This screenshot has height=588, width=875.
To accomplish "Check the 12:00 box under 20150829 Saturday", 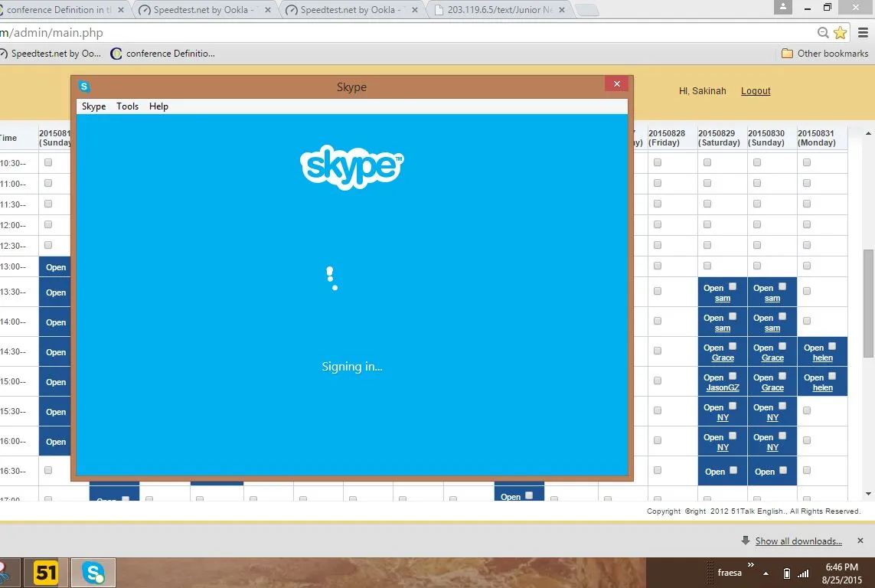I will tap(707, 225).
